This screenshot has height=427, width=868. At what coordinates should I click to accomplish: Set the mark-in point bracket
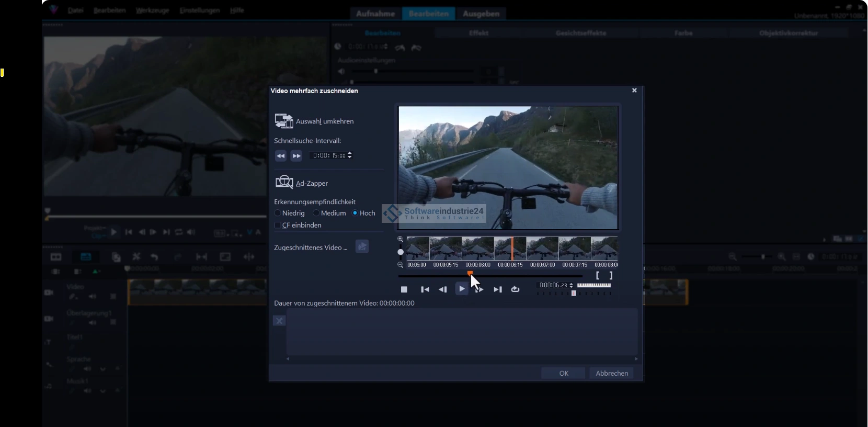(598, 275)
